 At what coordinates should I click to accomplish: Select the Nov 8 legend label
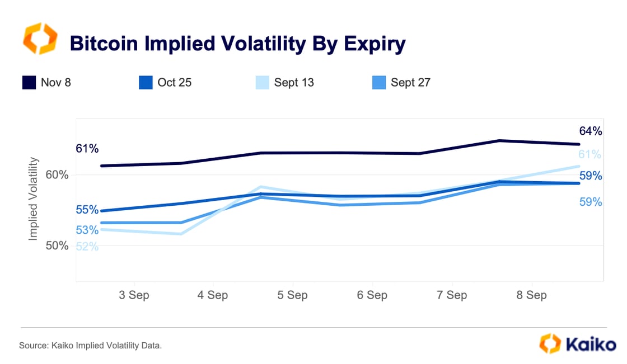56,83
